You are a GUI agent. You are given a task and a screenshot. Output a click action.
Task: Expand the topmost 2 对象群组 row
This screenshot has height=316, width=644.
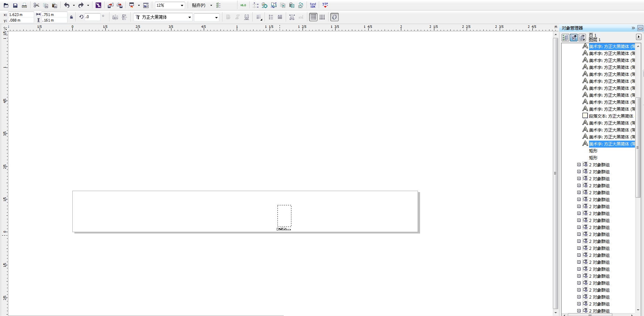[x=579, y=165]
